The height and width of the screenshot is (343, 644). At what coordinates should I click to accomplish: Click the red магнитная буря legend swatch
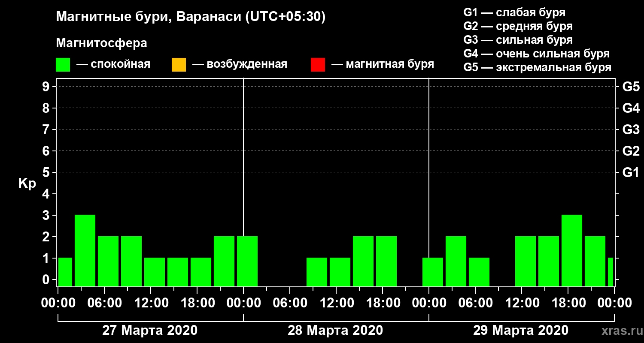point(318,65)
